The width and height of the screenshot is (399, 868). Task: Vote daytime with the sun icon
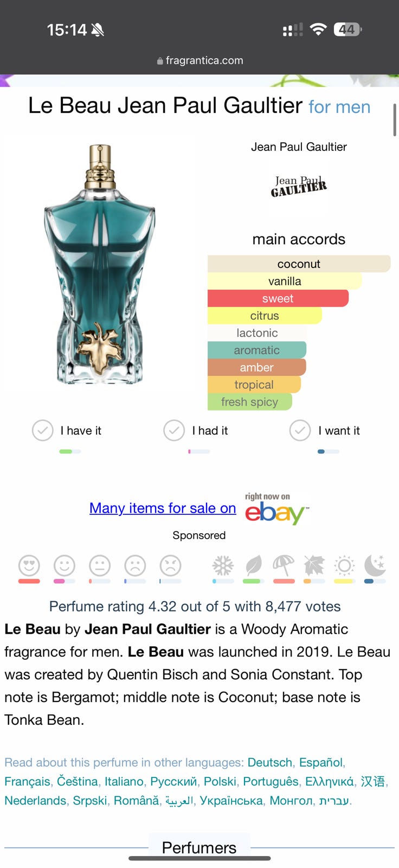point(344,566)
